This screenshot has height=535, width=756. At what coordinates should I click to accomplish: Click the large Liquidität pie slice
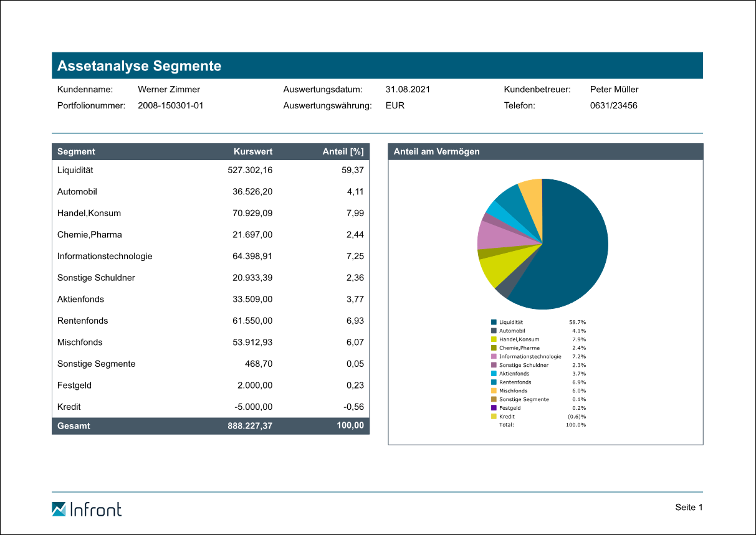click(x=573, y=249)
